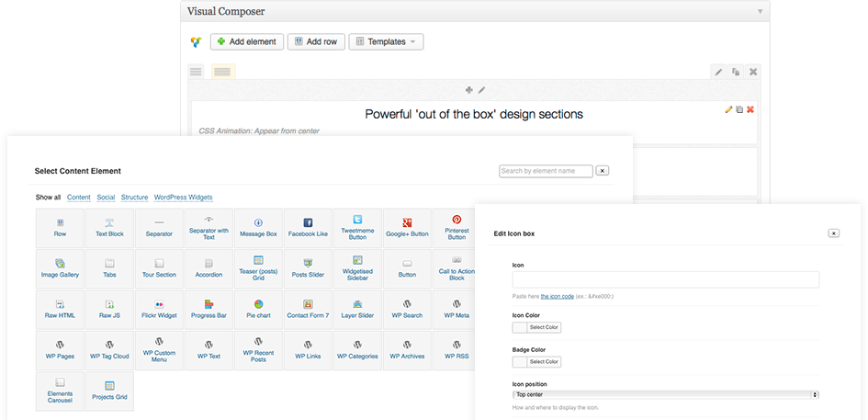868x420 pixels.
Task: Select the Raw HTML element
Action: (x=60, y=310)
